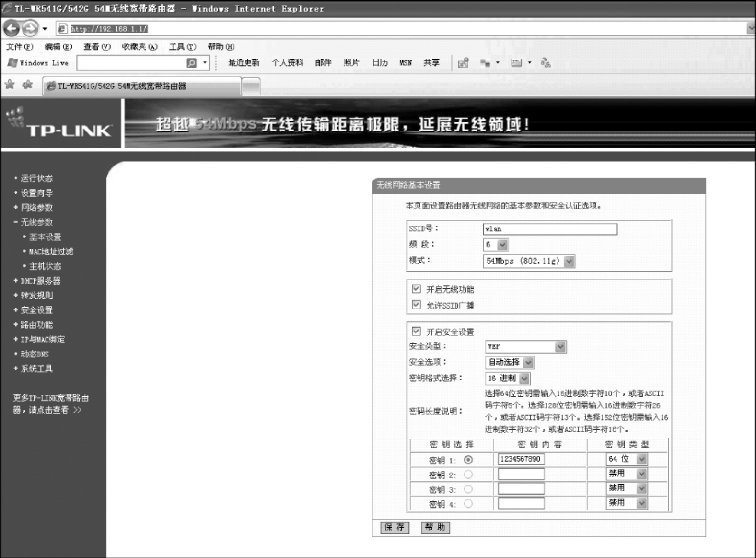
Task: Select the 密钥 4 radio button
Action: 468,504
